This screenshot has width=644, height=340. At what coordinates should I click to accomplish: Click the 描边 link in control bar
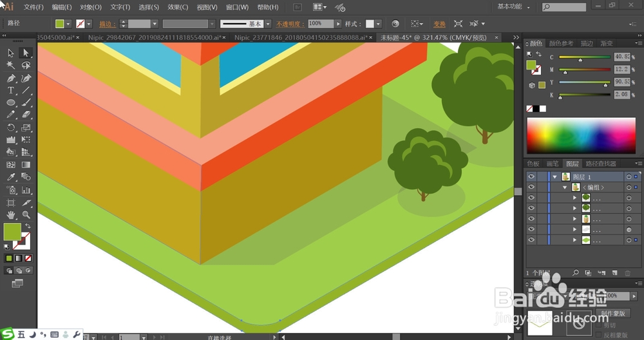pyautogui.click(x=107, y=24)
